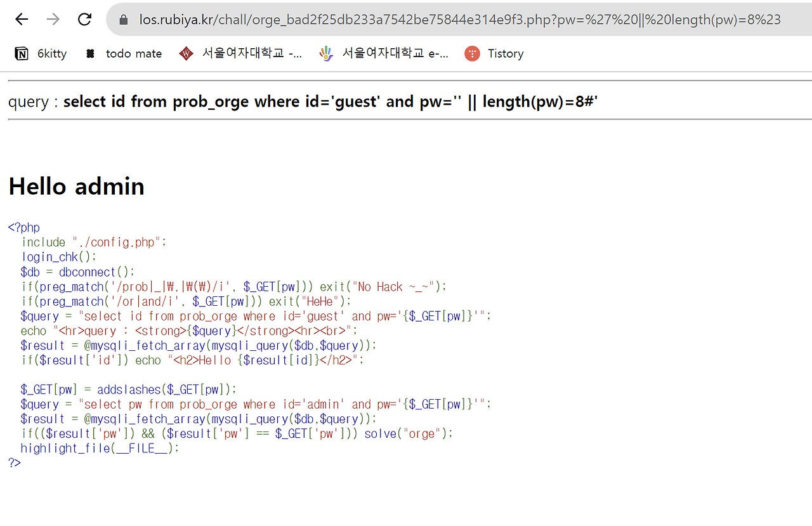Image resolution: width=812 pixels, height=526 pixels.
Task: Click the red crest icon of 서울여자대학교 bookmark
Action: click(x=186, y=54)
